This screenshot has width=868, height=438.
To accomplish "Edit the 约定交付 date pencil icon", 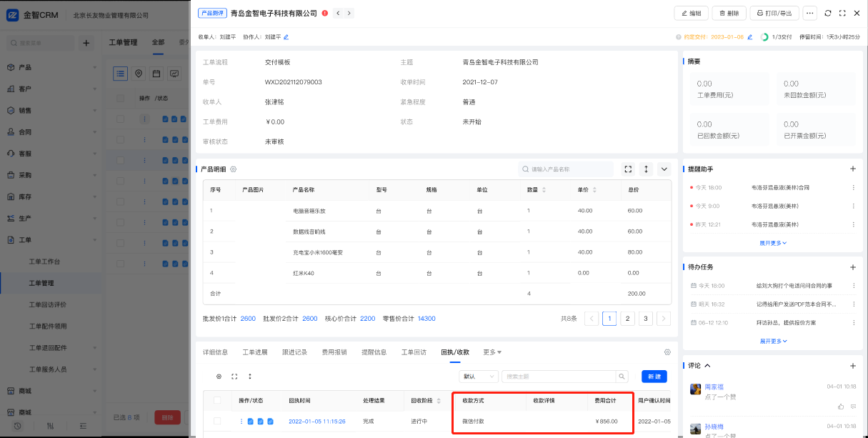I will 750,36.
